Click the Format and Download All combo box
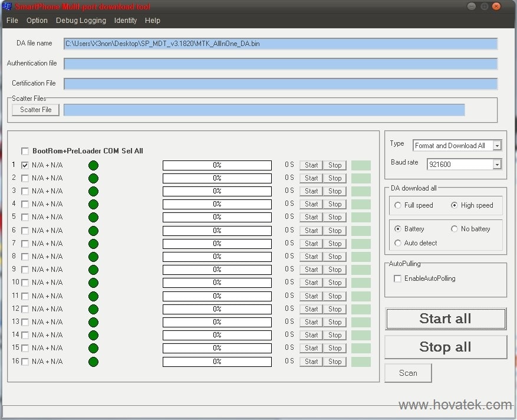The image size is (517, 420). coord(457,146)
